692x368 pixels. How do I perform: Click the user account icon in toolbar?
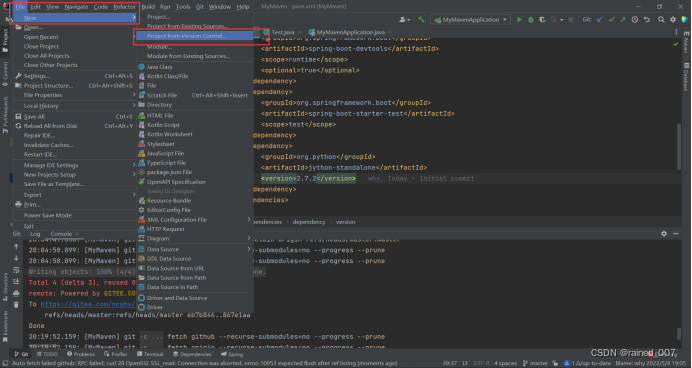pos(403,19)
